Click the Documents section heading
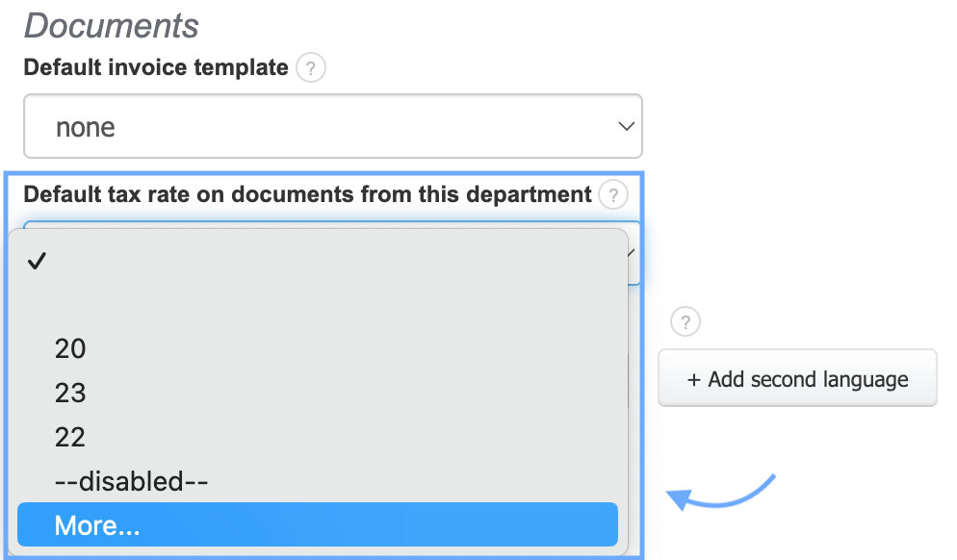 point(112,26)
